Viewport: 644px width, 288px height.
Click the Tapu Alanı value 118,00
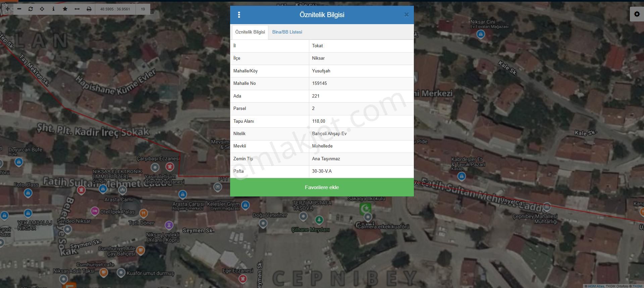[318, 121]
